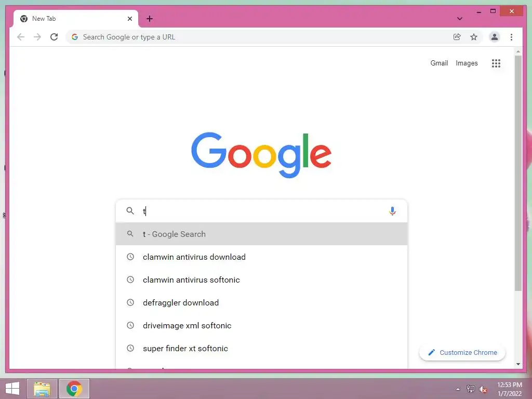
Task: Choose 'defraggler download' suggestion
Action: tap(262, 302)
